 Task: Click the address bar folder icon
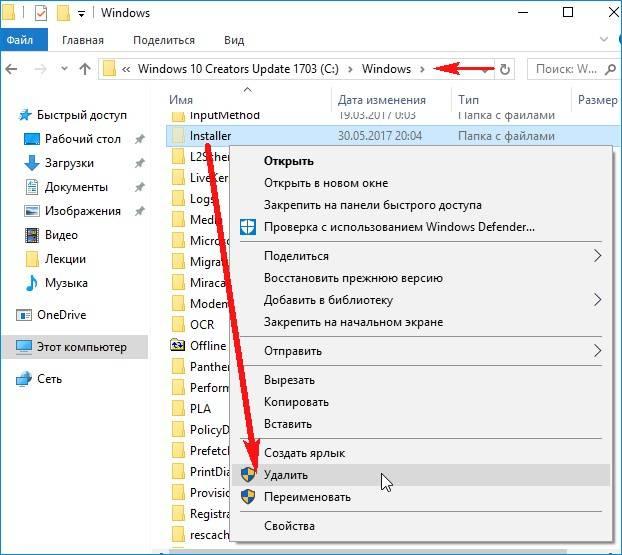click(109, 69)
